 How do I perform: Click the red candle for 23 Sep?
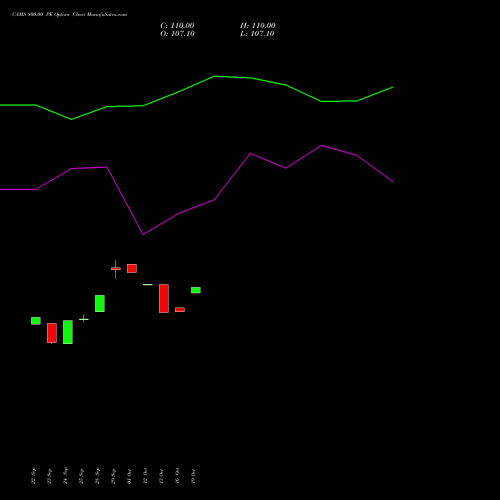tap(52, 333)
